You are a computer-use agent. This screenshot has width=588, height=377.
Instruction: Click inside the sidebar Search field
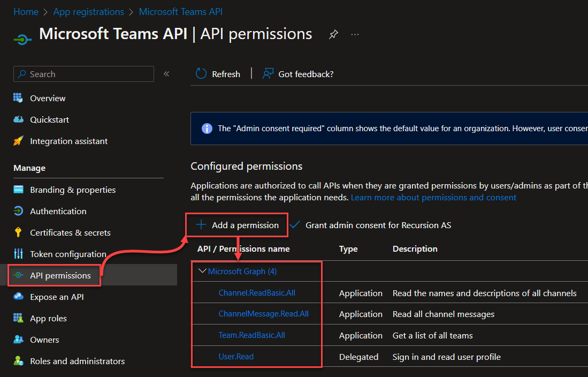click(x=83, y=74)
